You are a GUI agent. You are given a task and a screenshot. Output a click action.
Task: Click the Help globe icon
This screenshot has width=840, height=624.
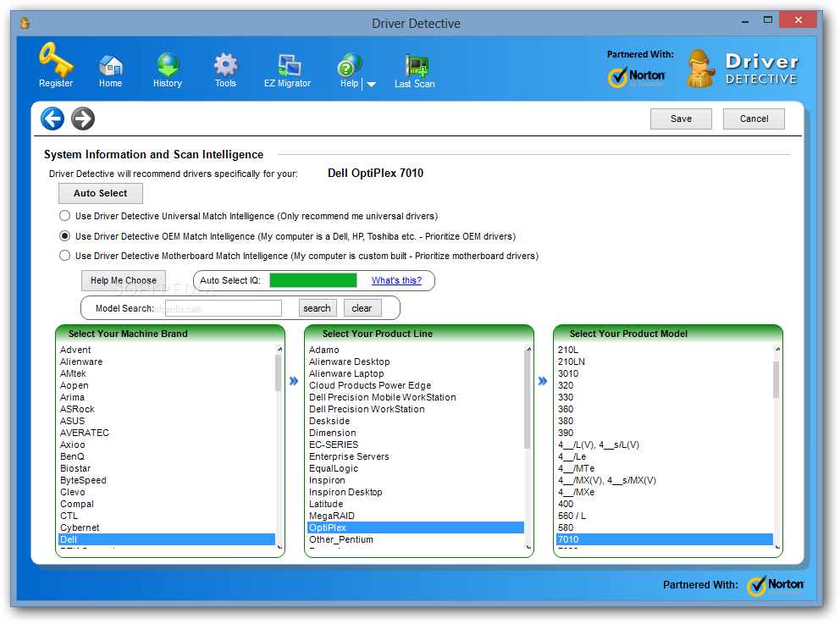349,65
